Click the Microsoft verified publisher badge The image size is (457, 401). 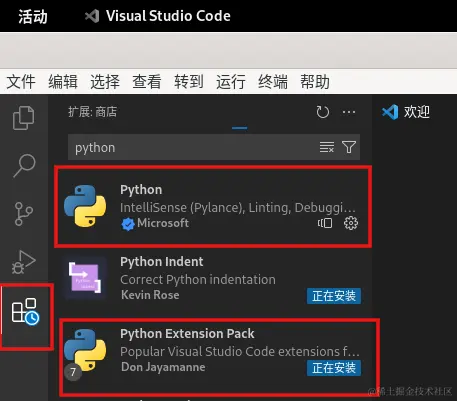pyautogui.click(x=128, y=224)
